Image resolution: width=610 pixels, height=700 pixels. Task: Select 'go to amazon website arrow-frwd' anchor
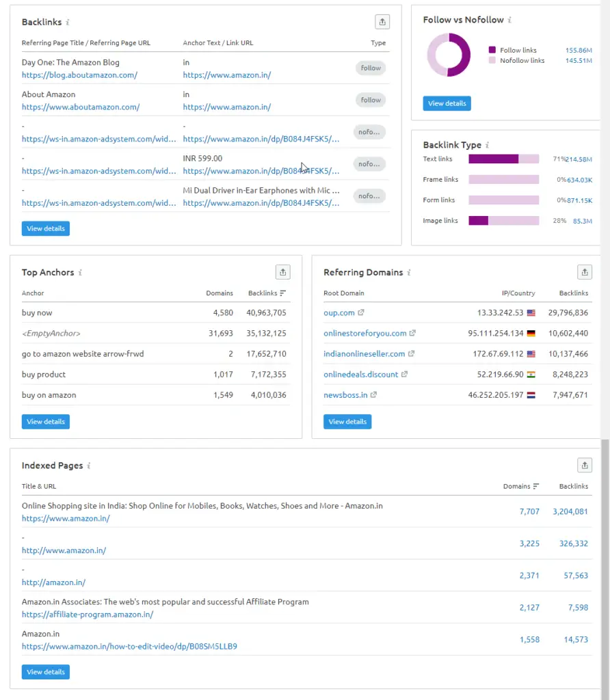tap(83, 353)
